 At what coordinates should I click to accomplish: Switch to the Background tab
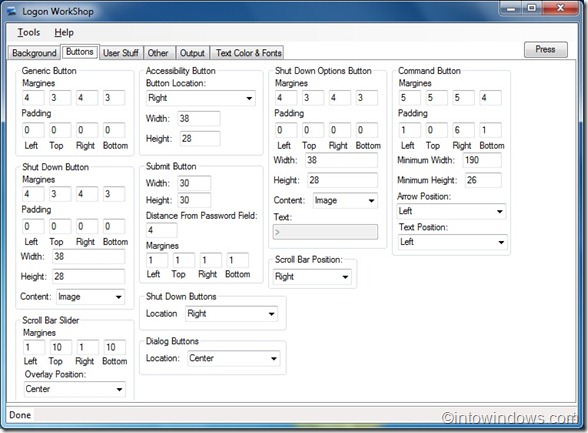click(34, 53)
